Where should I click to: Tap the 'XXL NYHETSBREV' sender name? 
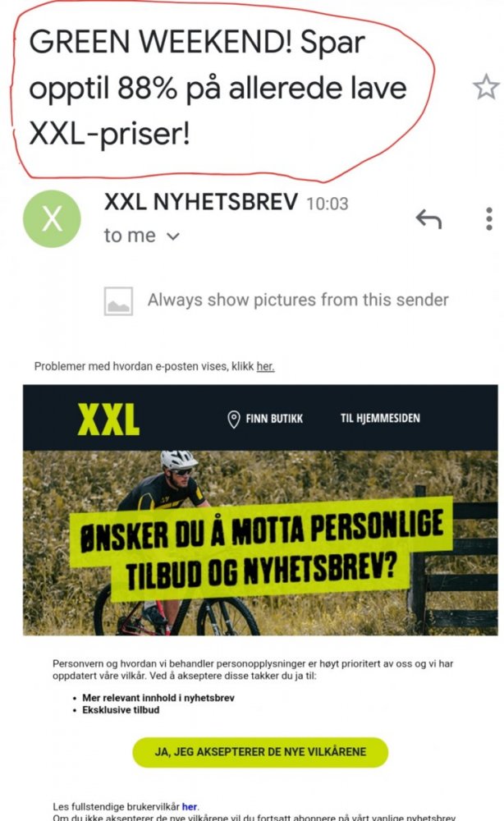coord(201,202)
